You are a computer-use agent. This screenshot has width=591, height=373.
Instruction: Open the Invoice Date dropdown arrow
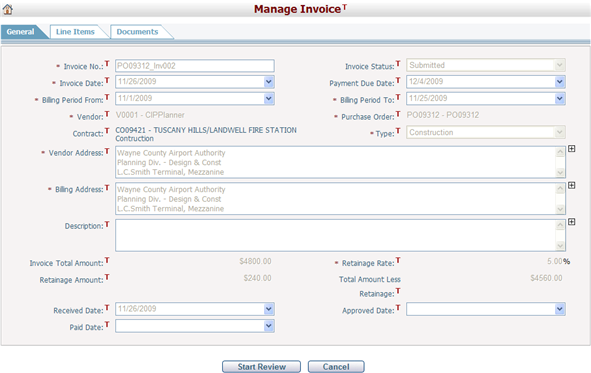[268, 82]
